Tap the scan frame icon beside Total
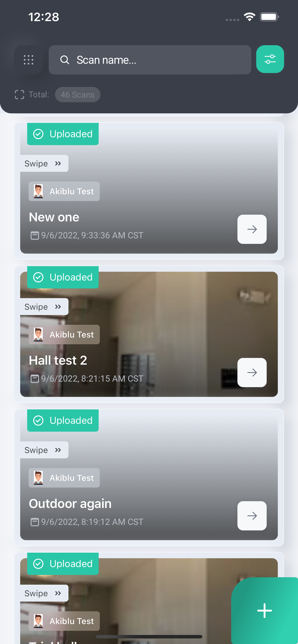Image resolution: width=298 pixels, height=644 pixels. [x=19, y=95]
